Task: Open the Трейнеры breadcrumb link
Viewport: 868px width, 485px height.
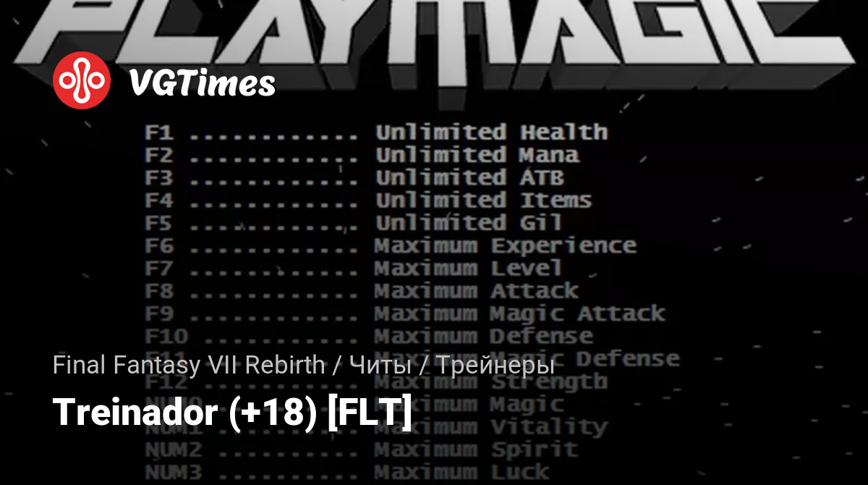Action: click(495, 365)
